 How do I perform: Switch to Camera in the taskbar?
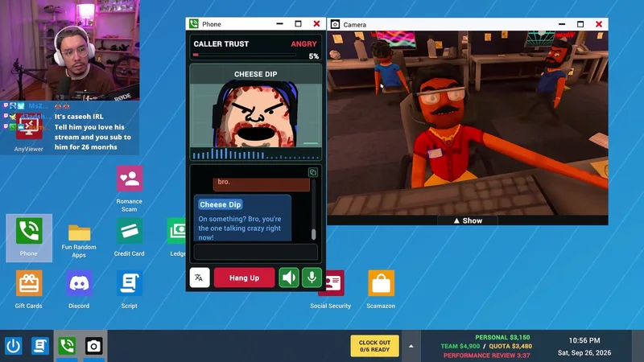93,346
